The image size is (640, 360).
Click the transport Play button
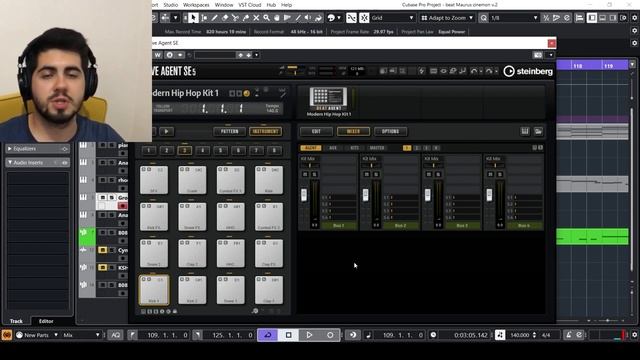tap(309, 335)
